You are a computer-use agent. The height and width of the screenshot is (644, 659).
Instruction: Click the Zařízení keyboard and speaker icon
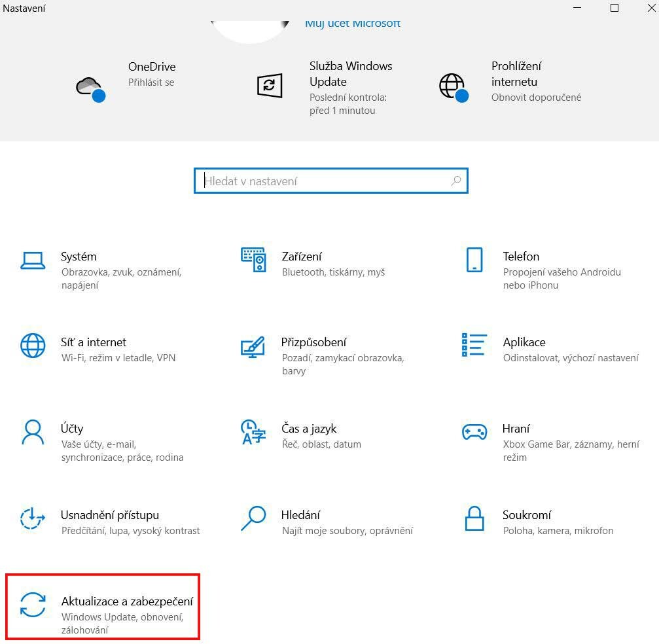(x=253, y=260)
